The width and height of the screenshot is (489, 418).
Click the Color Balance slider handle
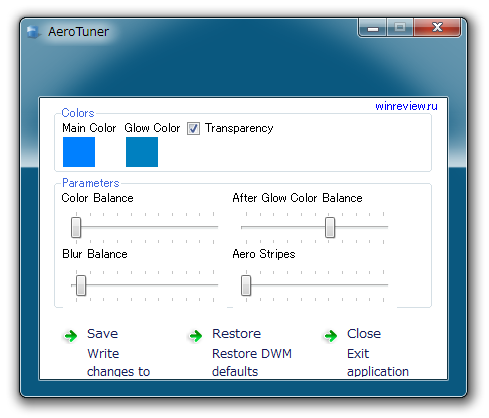pyautogui.click(x=76, y=228)
